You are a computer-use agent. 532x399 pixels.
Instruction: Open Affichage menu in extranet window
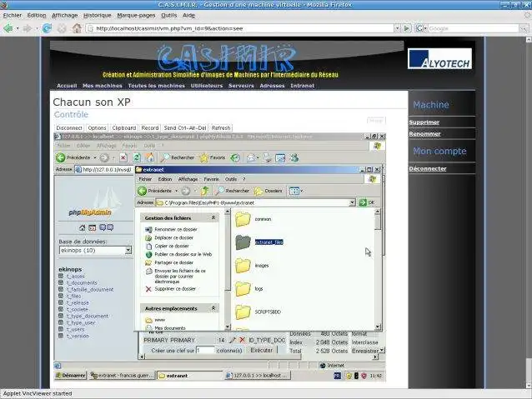click(x=188, y=179)
